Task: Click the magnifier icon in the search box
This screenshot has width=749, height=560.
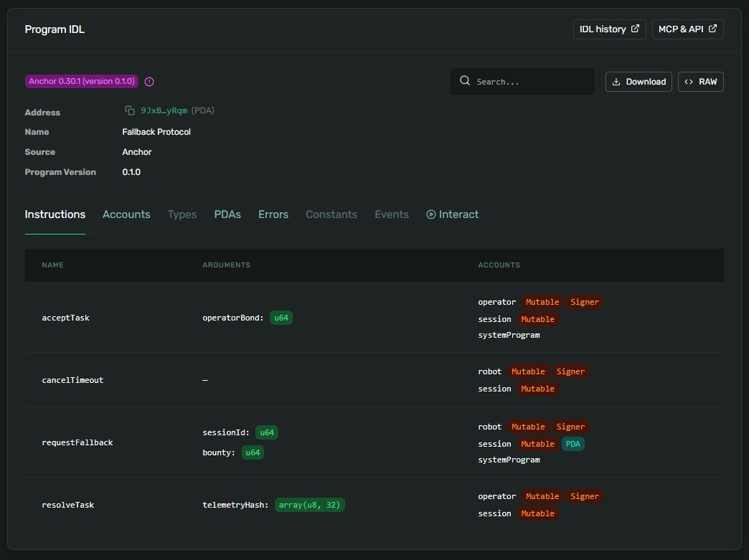Action: (x=465, y=81)
